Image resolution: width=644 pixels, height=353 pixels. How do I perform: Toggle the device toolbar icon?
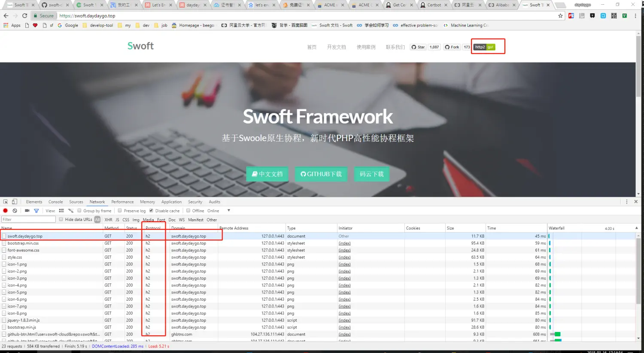click(x=15, y=202)
